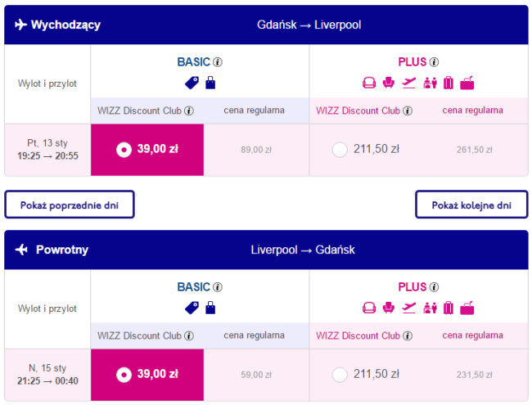
Task: Click the passengers icon under return PLUS
Action: click(428, 308)
